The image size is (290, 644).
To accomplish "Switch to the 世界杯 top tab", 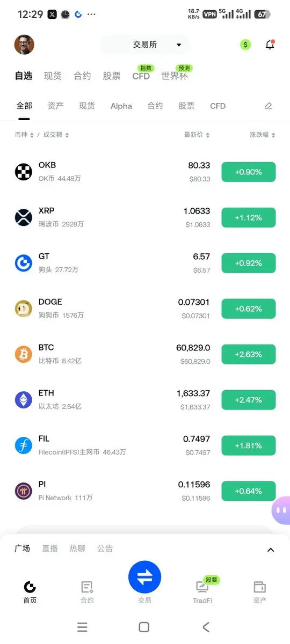I will point(175,76).
